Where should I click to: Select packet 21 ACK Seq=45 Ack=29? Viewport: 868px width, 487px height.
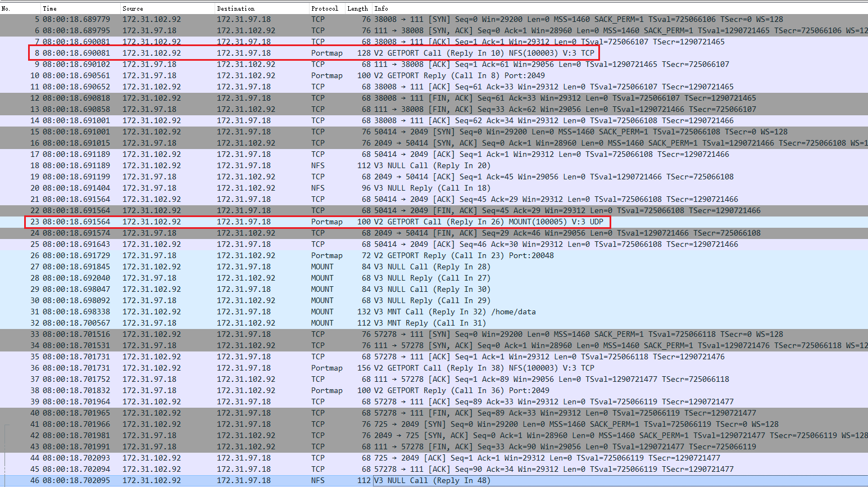(434, 199)
